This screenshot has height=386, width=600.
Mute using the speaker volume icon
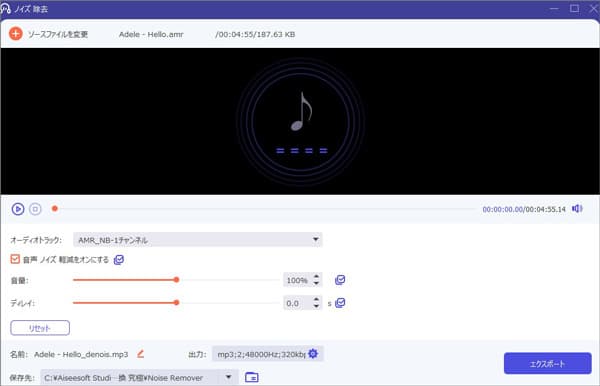tap(577, 208)
